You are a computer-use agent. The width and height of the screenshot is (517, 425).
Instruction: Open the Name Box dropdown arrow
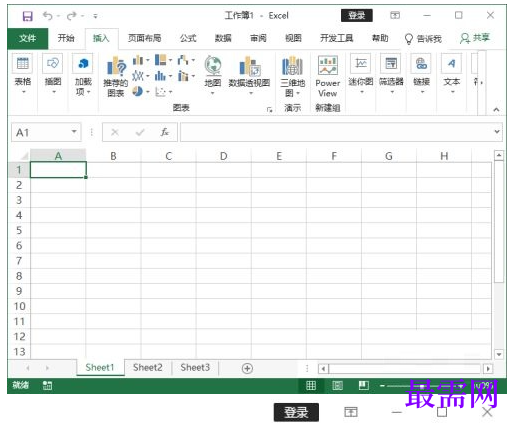point(74,132)
